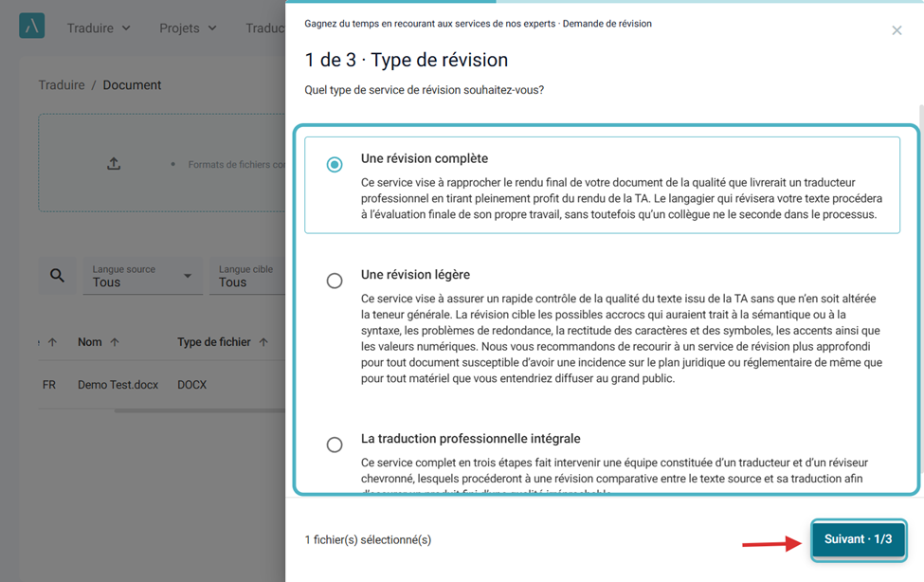Click the 1 fichier(s) sélectionné(s) text

coord(369,539)
